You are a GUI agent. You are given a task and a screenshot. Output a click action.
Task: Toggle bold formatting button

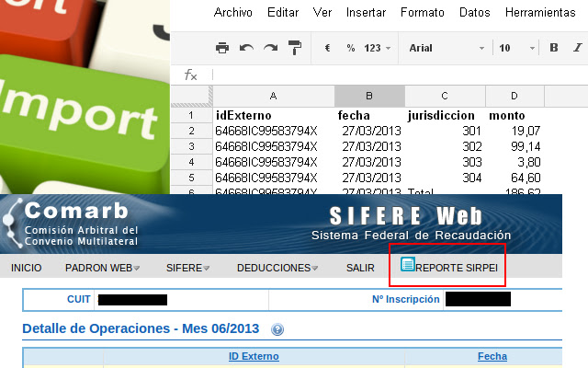553,47
